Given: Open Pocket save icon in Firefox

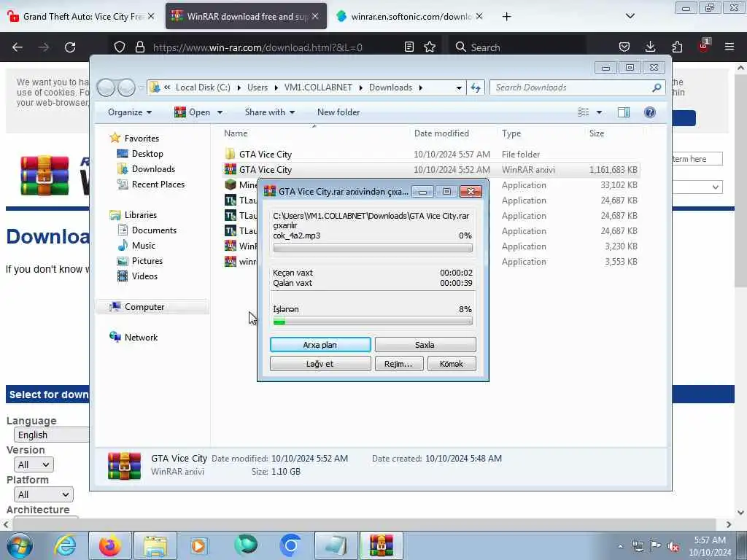Looking at the screenshot, I should (x=624, y=47).
